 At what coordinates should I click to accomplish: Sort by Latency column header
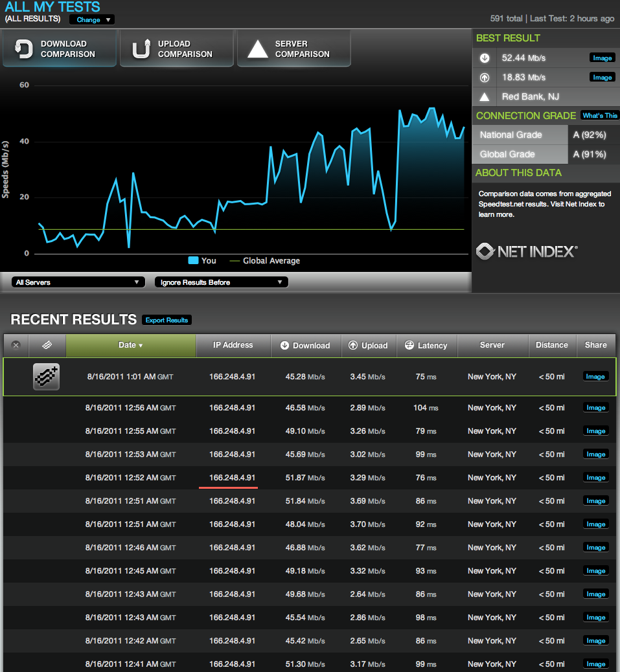pyautogui.click(x=427, y=345)
